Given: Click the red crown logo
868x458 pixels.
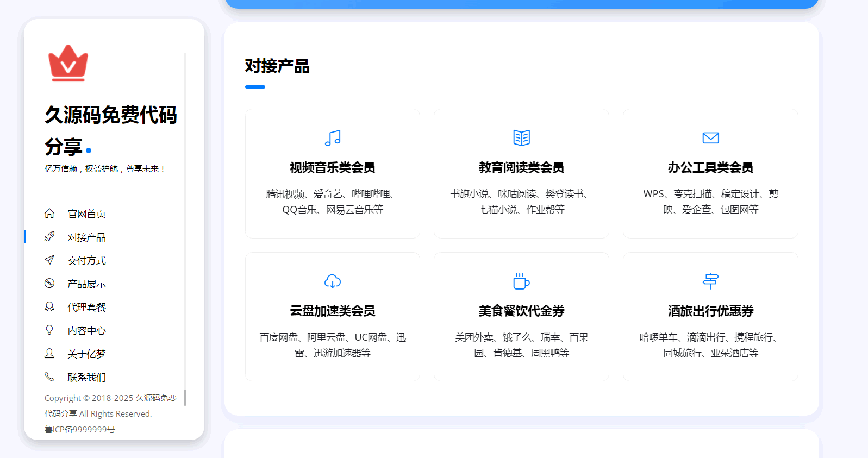Looking at the screenshot, I should pyautogui.click(x=68, y=64).
